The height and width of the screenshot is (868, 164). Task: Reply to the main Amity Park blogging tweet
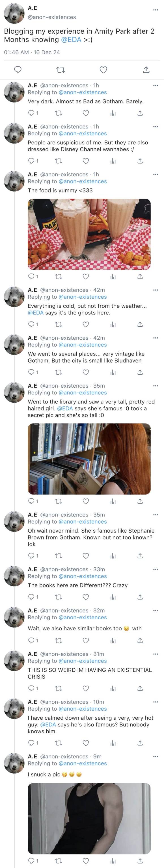pyautogui.click(x=18, y=70)
